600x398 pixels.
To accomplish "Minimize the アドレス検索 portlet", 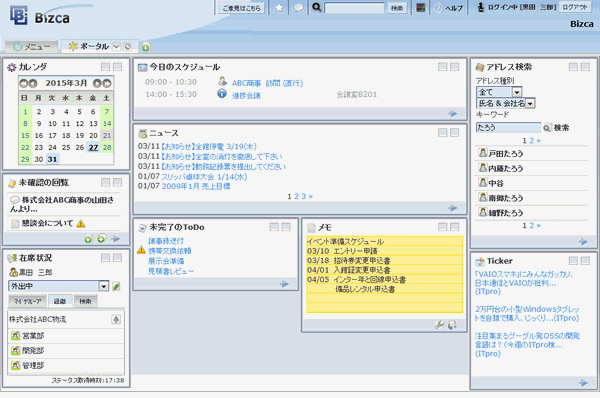I will 573,67.
